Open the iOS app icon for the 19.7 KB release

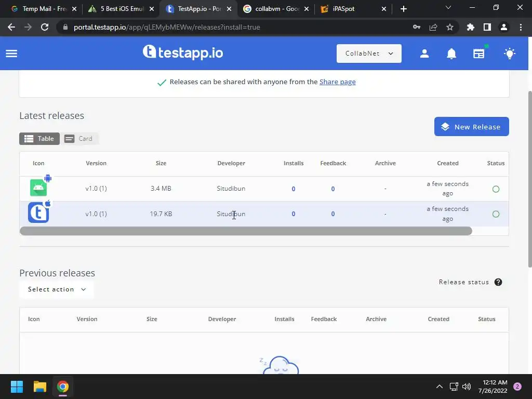point(38,212)
